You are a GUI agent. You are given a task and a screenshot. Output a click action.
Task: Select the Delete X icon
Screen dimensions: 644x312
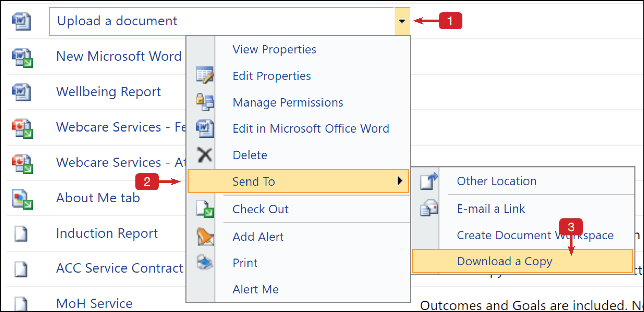tap(205, 155)
